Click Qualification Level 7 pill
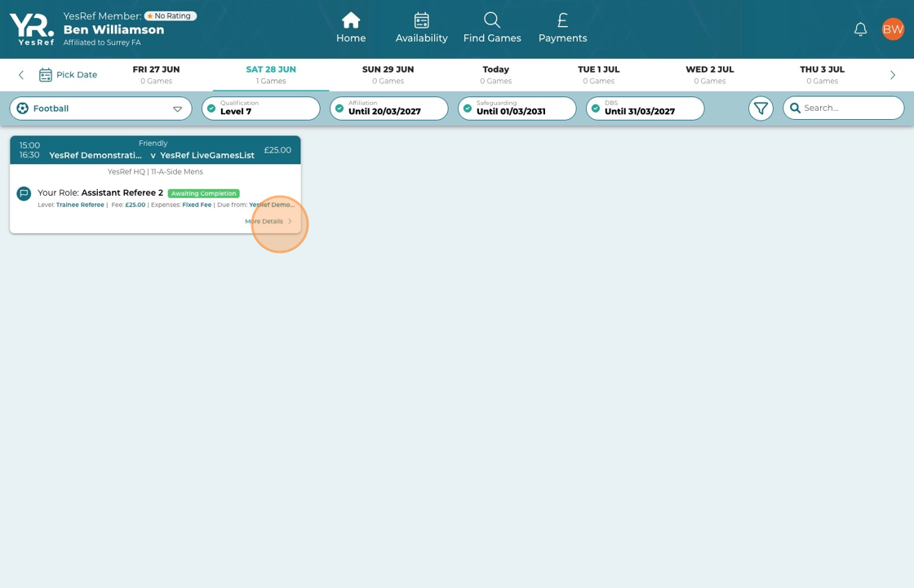Screen dimensions: 914x588 click(261, 108)
